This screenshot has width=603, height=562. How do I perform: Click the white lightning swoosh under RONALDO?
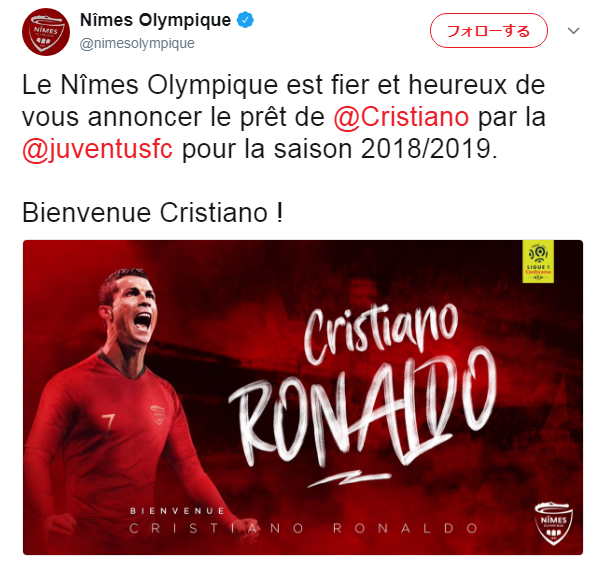point(349,478)
